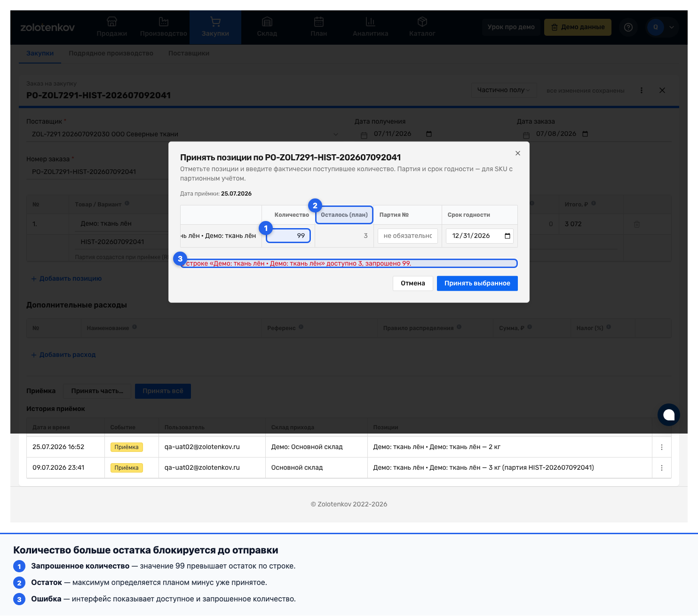Open the Продажи section icon
Screen dimensions: 698x616
[112, 22]
